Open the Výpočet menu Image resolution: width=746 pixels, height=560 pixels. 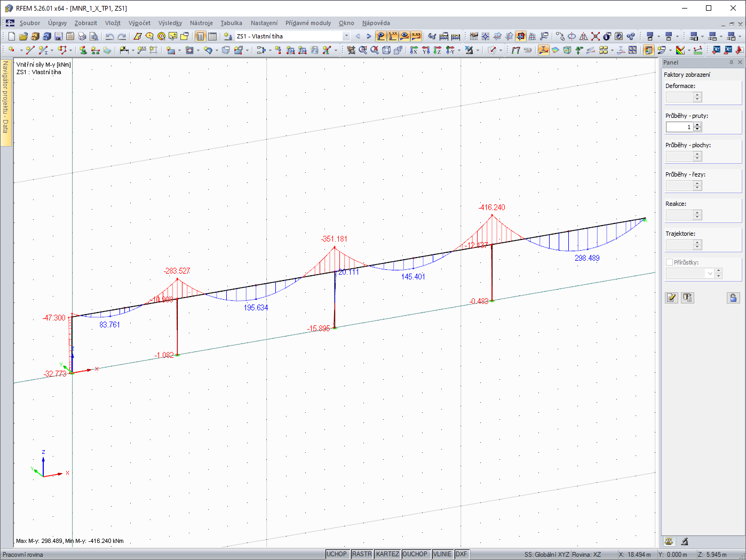(x=139, y=23)
